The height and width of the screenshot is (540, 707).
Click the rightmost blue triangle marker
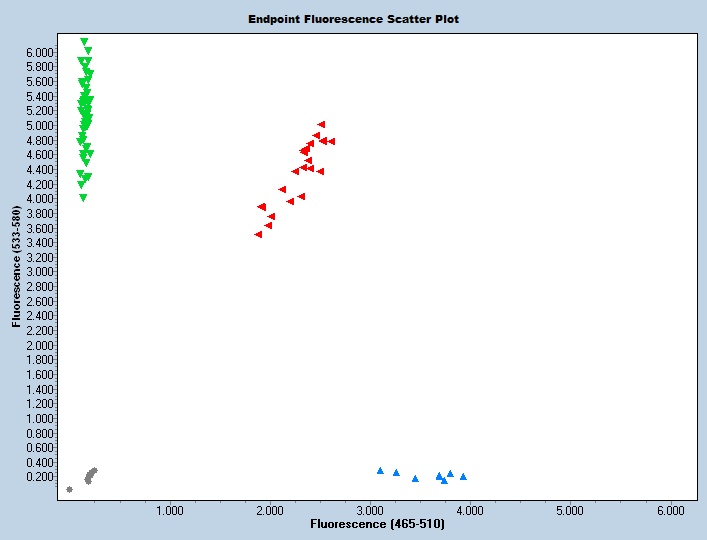(x=463, y=476)
